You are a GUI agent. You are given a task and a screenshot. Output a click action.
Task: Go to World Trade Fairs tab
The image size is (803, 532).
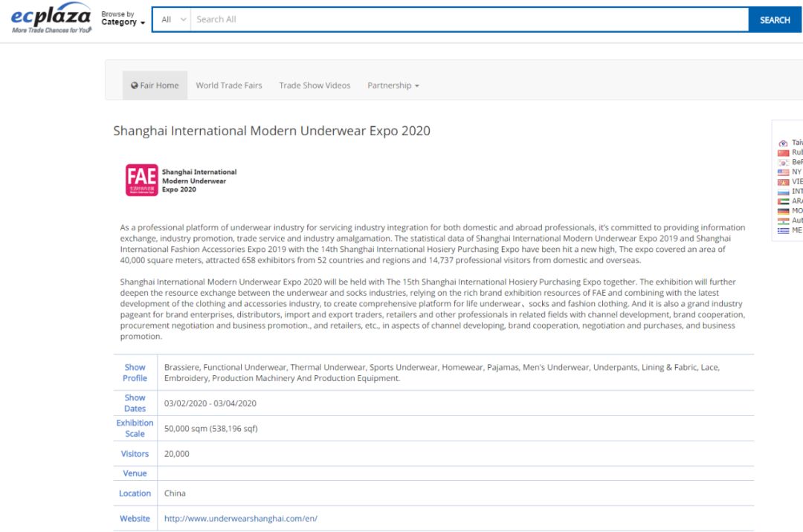click(x=229, y=85)
